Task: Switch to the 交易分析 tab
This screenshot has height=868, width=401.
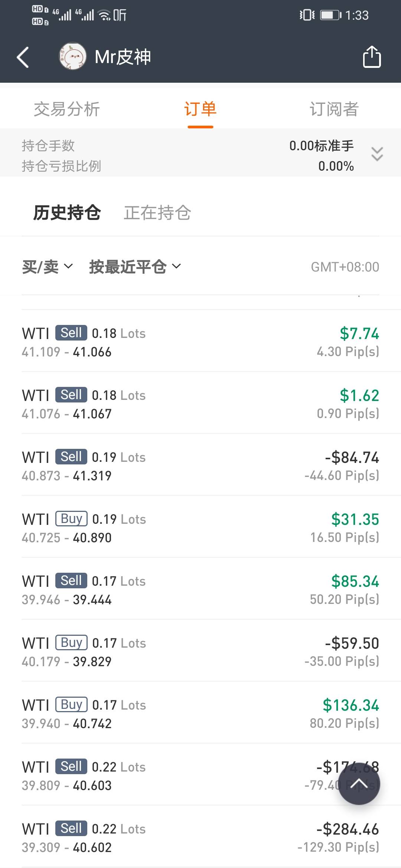Action: [67, 109]
